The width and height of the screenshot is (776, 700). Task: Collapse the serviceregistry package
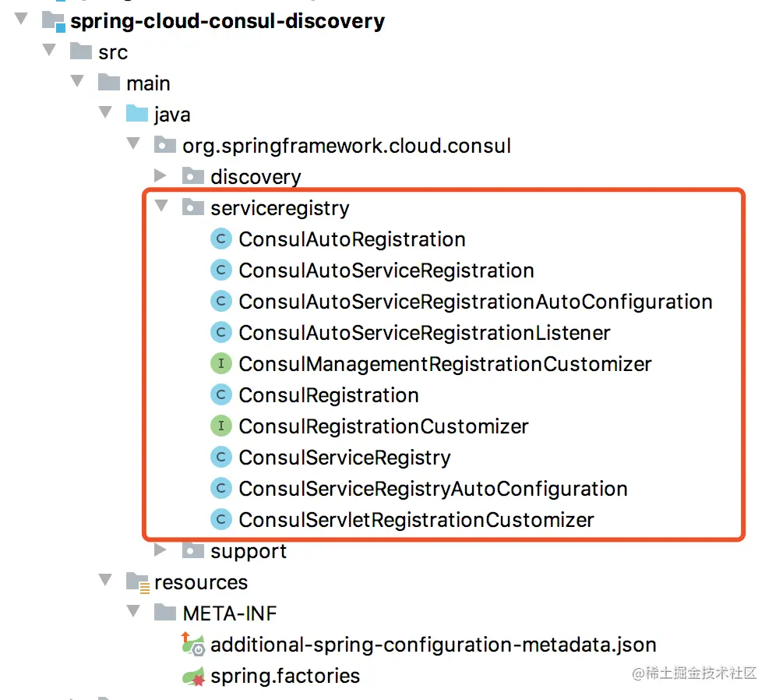coord(161,207)
